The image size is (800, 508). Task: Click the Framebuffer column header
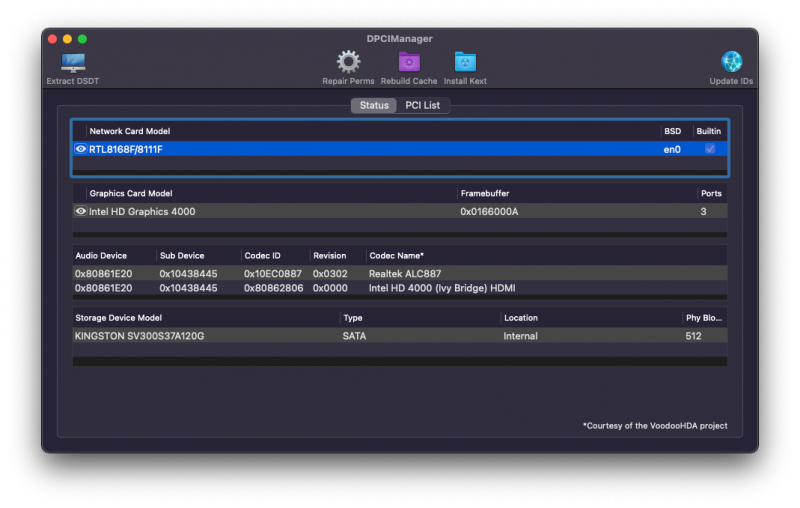tap(485, 193)
